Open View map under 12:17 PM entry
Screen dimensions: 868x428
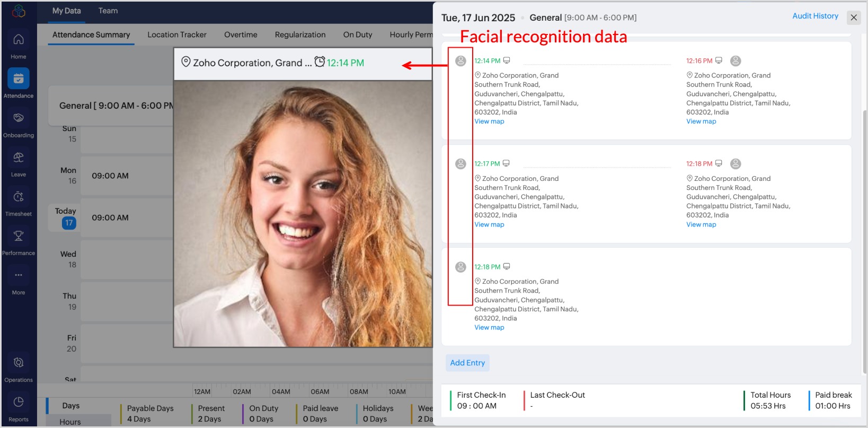pos(489,224)
